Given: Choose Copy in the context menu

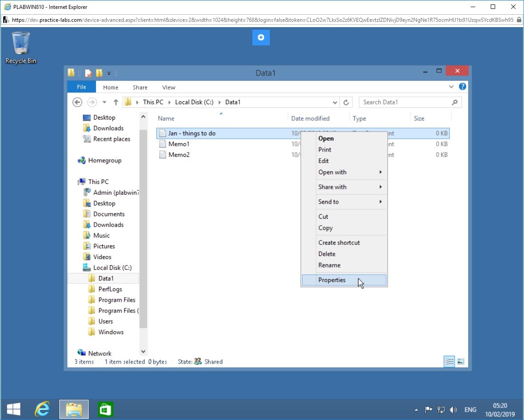Looking at the screenshot, I should point(344,228).
